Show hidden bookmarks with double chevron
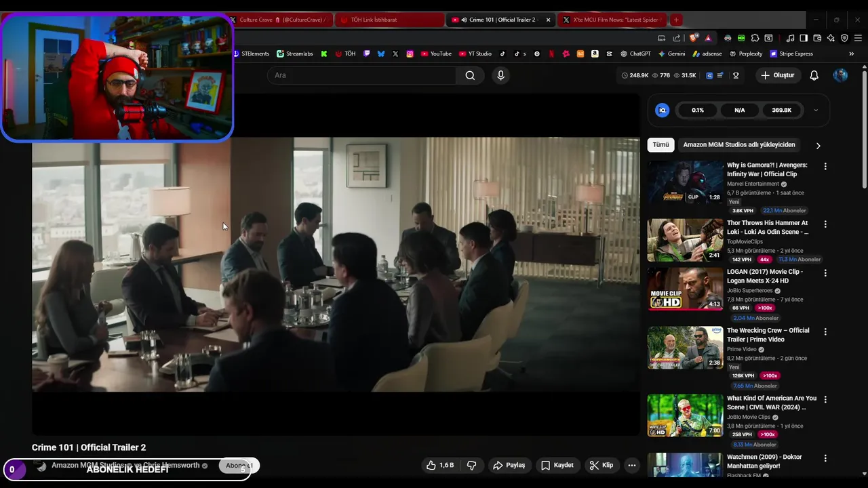The height and width of the screenshot is (488, 868). coord(852,54)
